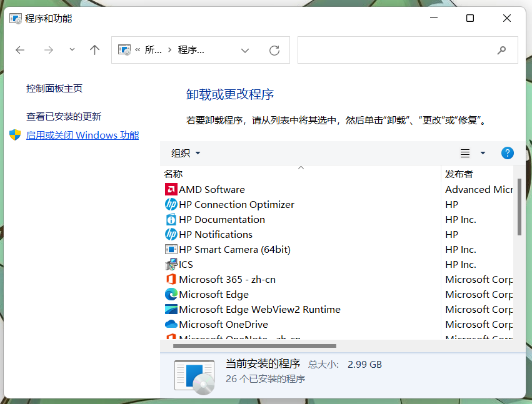
Task: Select HP Smart Camera (64bit) name
Action: (235, 249)
